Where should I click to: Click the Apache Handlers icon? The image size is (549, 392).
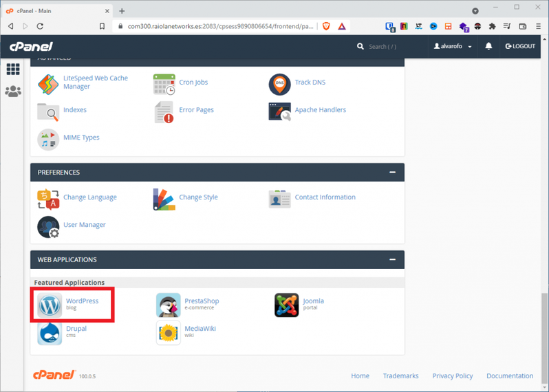pyautogui.click(x=280, y=112)
